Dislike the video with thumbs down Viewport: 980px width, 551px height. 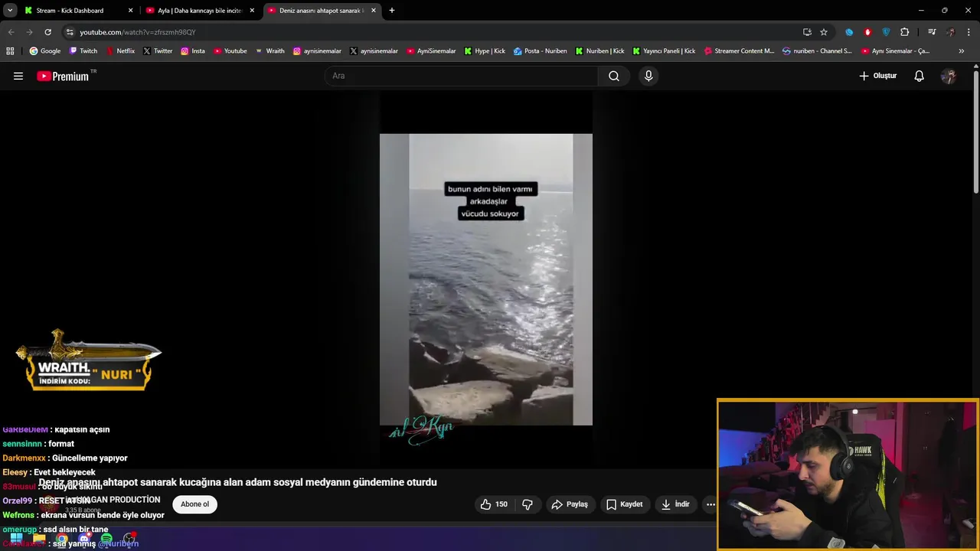coord(528,504)
